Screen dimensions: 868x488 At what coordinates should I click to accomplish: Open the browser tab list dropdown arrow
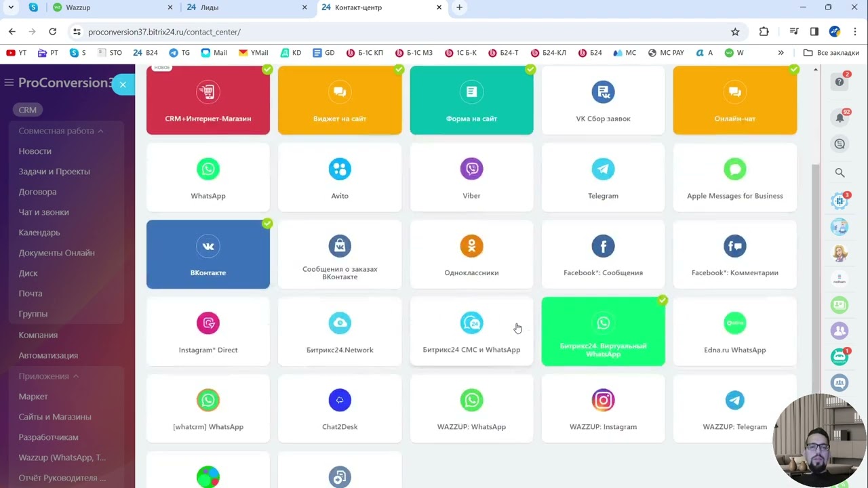11,7
